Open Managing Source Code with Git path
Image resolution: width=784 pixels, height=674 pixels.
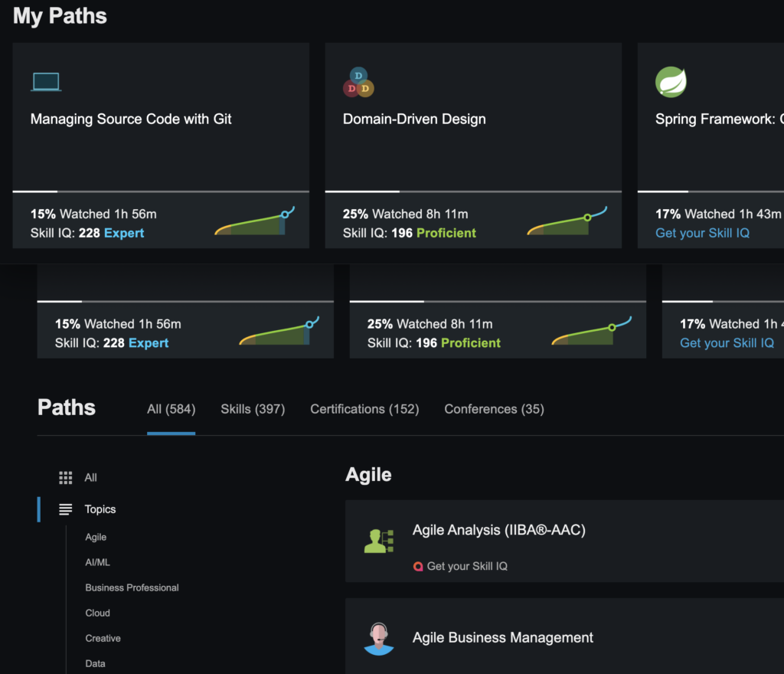coord(130,119)
